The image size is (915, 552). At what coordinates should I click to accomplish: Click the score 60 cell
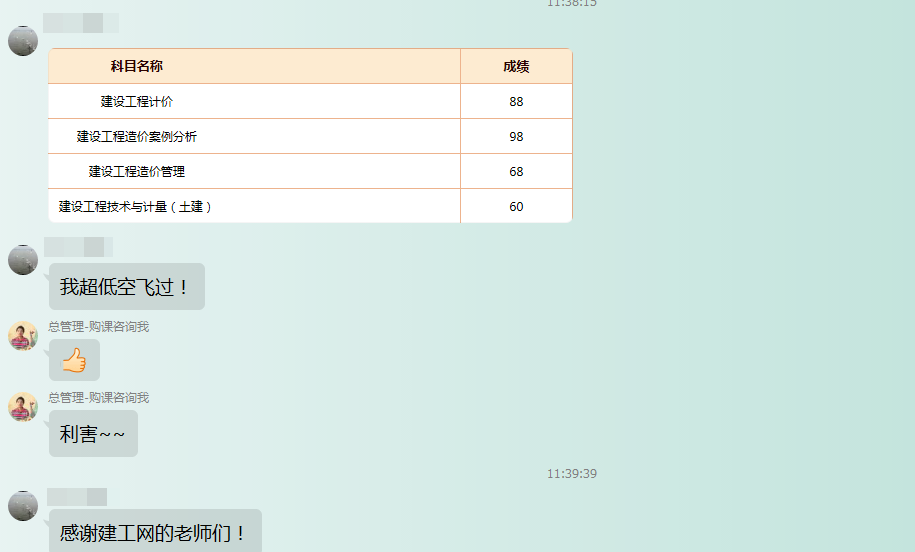coord(516,207)
